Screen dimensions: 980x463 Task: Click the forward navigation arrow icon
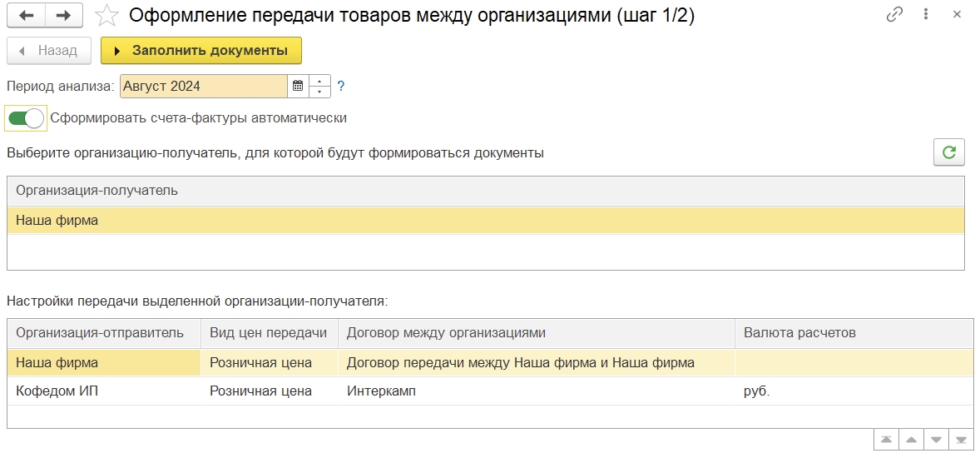[63, 16]
